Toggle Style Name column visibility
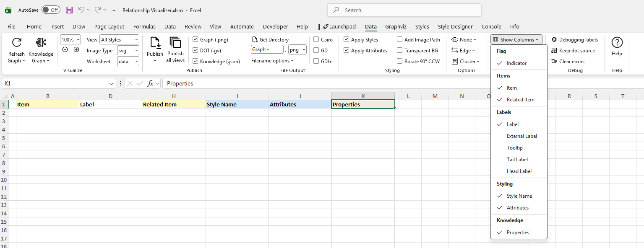The image size is (644, 248). [519, 196]
